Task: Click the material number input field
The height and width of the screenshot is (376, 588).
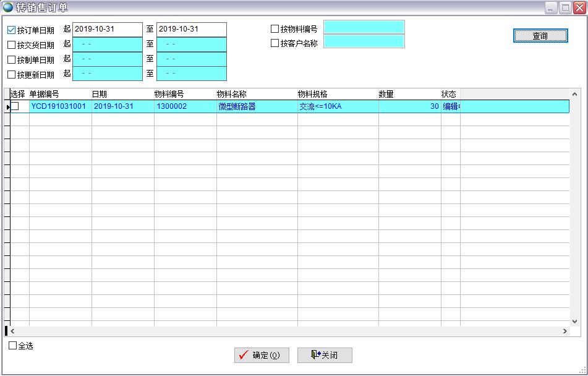Action: (364, 27)
